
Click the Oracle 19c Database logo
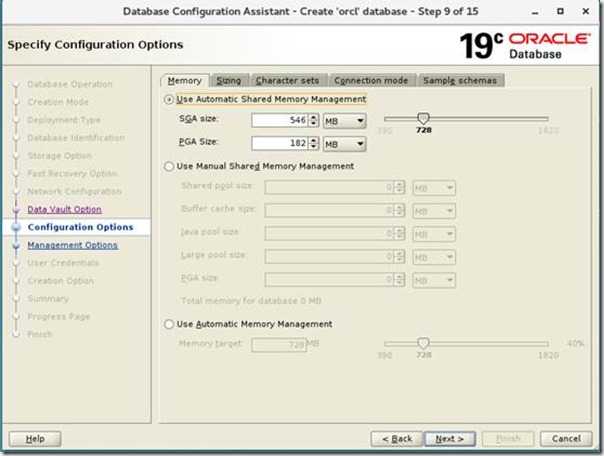point(525,46)
